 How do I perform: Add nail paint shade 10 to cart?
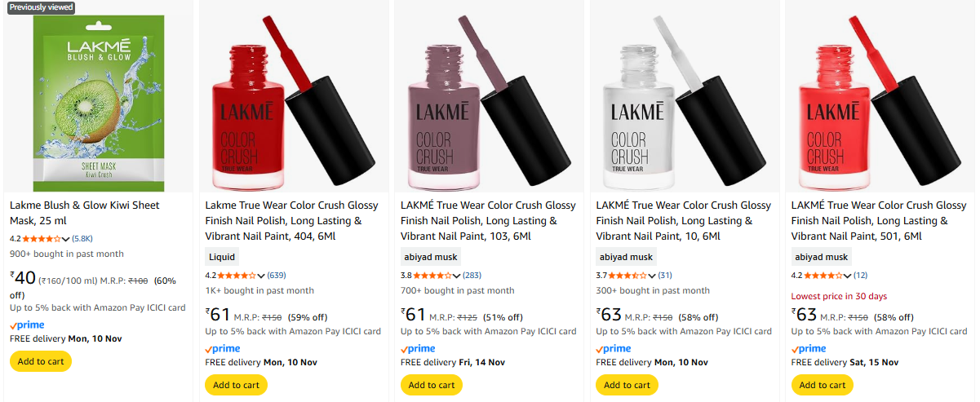coord(627,385)
